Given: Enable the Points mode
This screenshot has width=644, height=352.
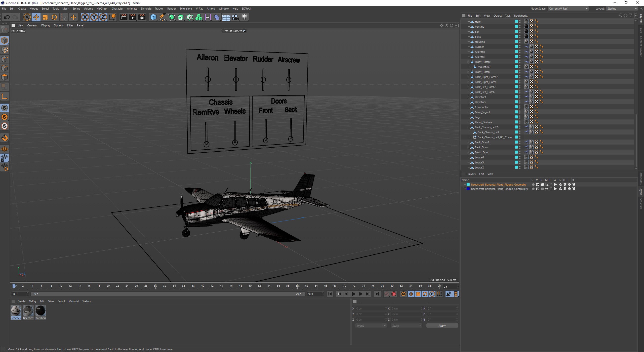Looking at the screenshot, I should tap(5, 59).
